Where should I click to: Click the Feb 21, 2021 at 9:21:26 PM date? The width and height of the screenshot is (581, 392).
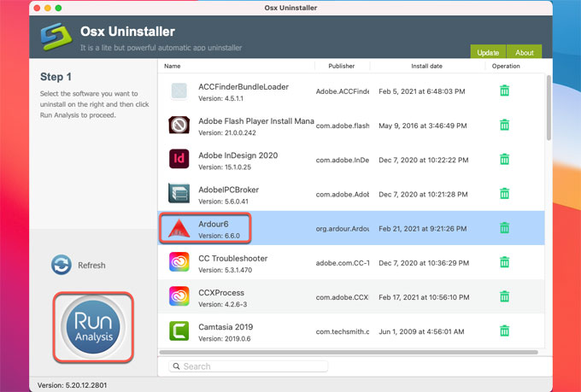[x=422, y=229]
